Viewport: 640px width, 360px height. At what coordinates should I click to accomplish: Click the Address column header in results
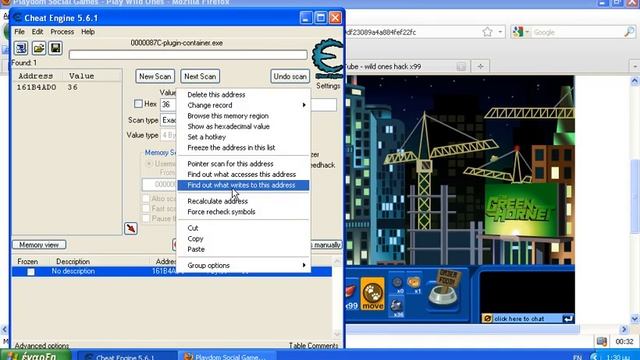point(37,76)
